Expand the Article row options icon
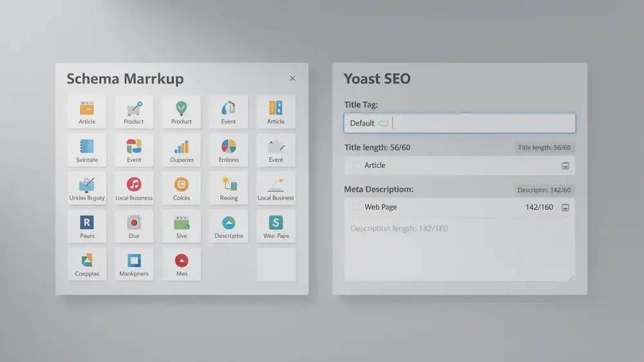This screenshot has height=362, width=644. 565,166
